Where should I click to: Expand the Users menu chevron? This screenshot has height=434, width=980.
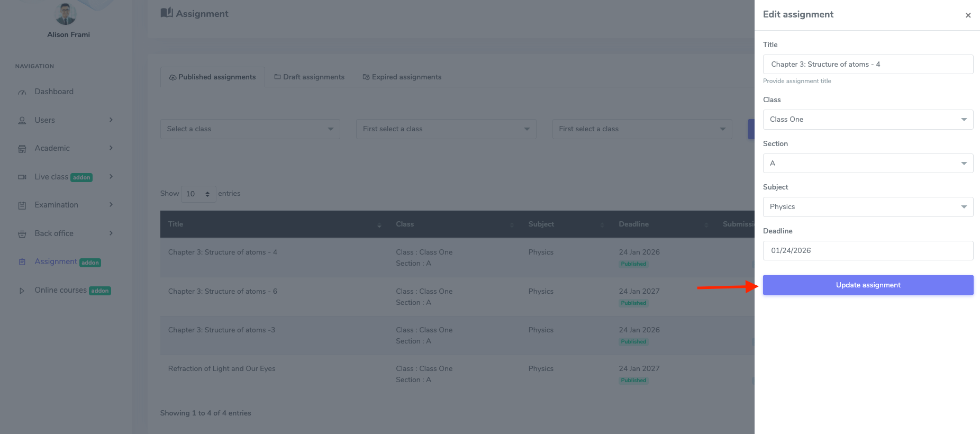(x=111, y=120)
